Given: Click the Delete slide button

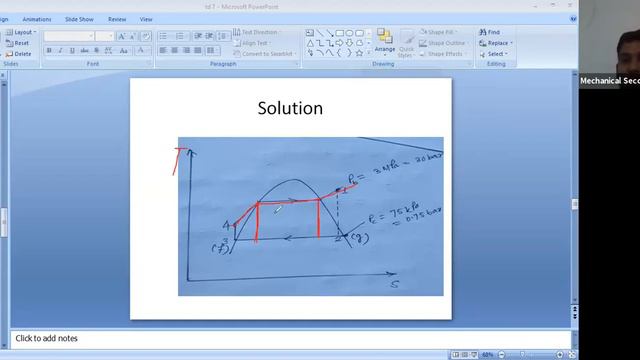Looking at the screenshot, I should (18, 53).
